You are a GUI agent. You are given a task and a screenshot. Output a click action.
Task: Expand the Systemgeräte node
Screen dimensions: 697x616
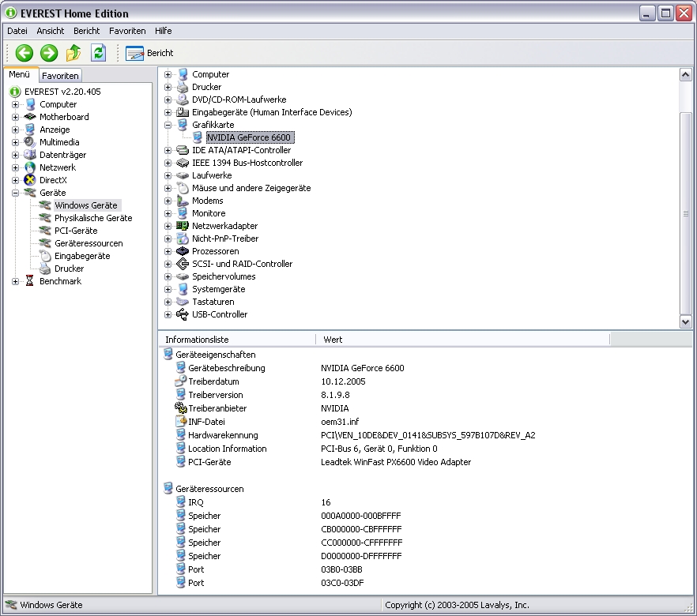168,289
